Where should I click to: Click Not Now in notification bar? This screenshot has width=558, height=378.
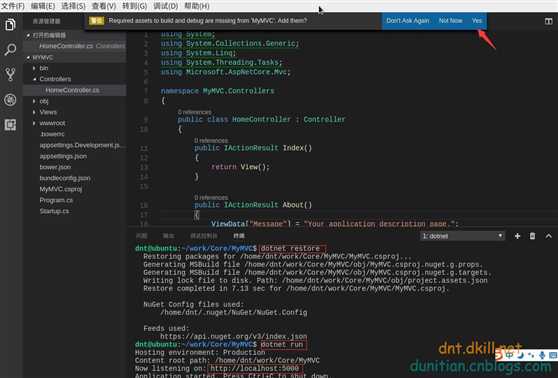pos(451,21)
